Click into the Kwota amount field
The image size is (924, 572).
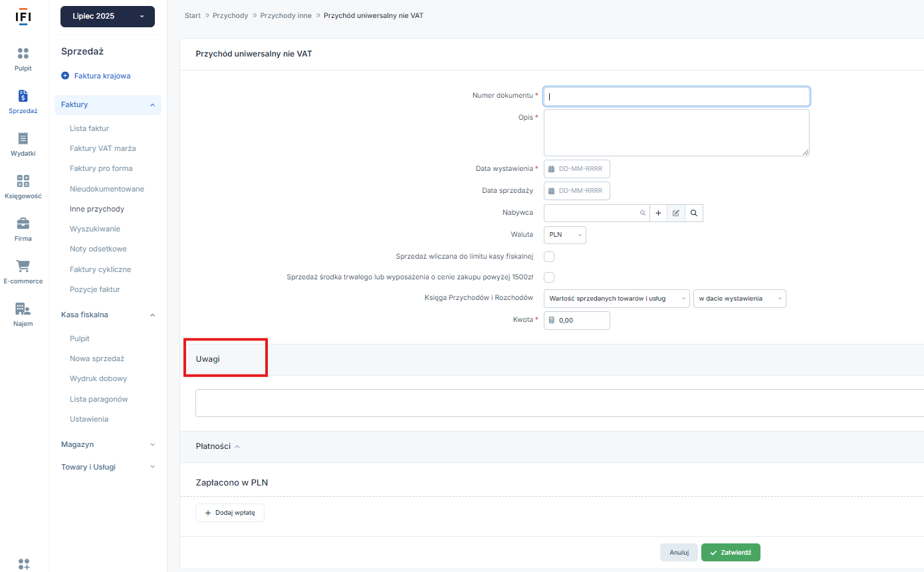[577, 321]
